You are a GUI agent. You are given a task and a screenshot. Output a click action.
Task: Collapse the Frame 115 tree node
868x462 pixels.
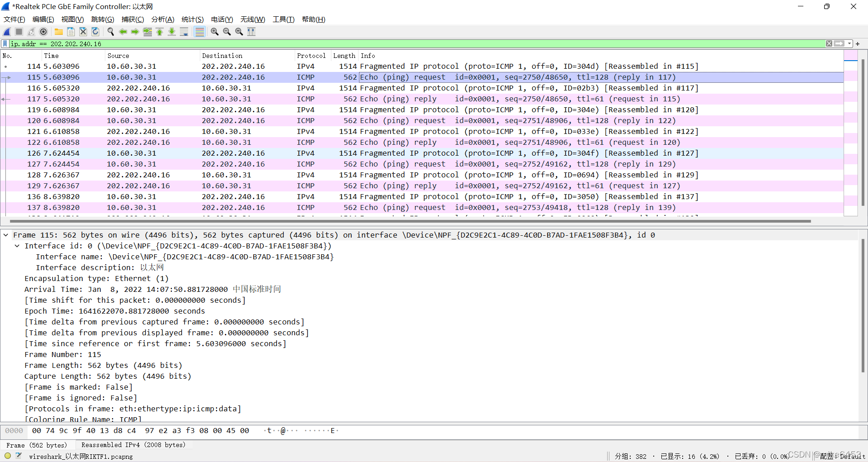point(6,235)
